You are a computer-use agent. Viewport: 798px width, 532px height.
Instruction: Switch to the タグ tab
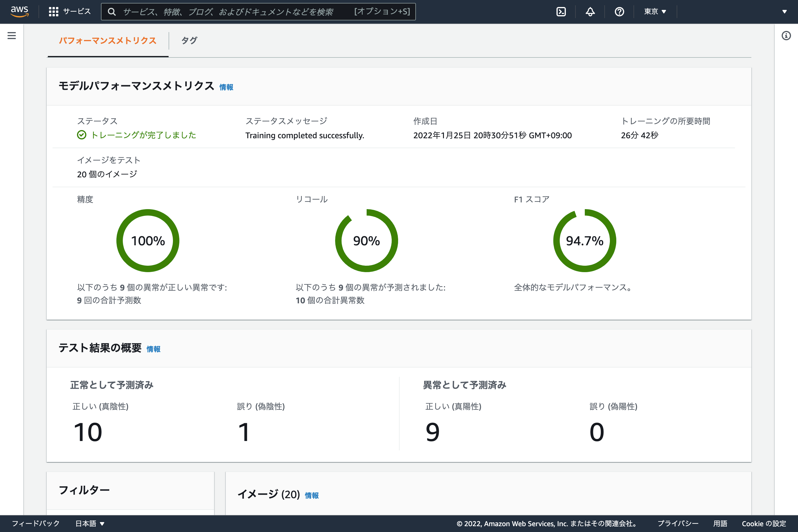coord(189,40)
